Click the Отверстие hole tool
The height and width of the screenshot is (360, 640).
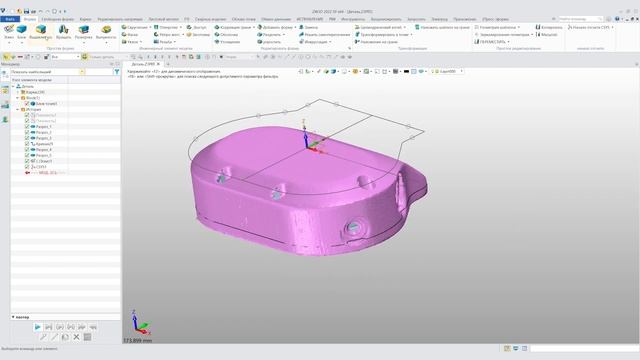tap(166, 27)
